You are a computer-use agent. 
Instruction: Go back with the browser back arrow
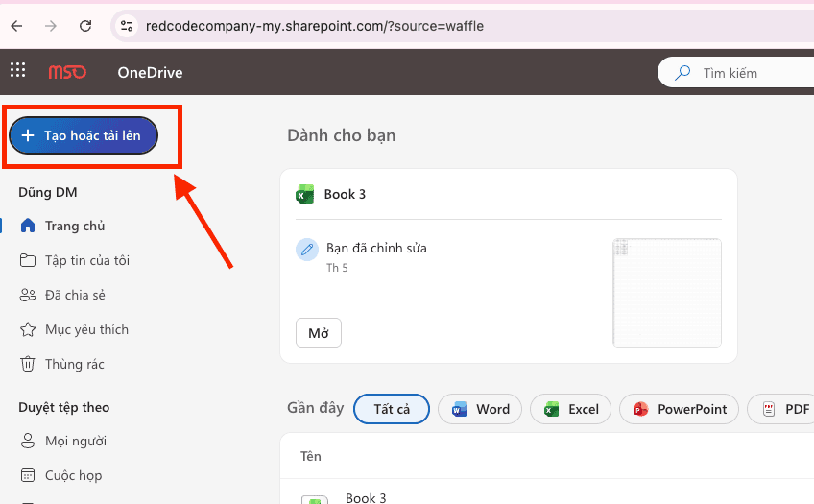(16, 26)
